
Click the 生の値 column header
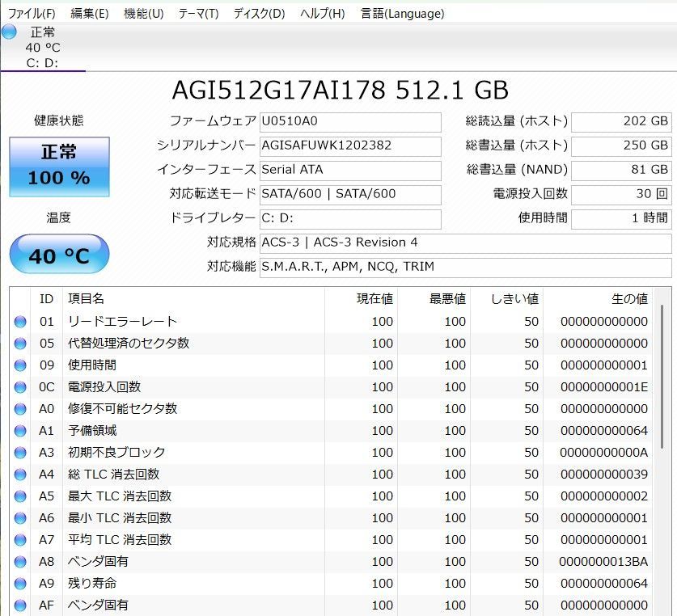coord(598,299)
